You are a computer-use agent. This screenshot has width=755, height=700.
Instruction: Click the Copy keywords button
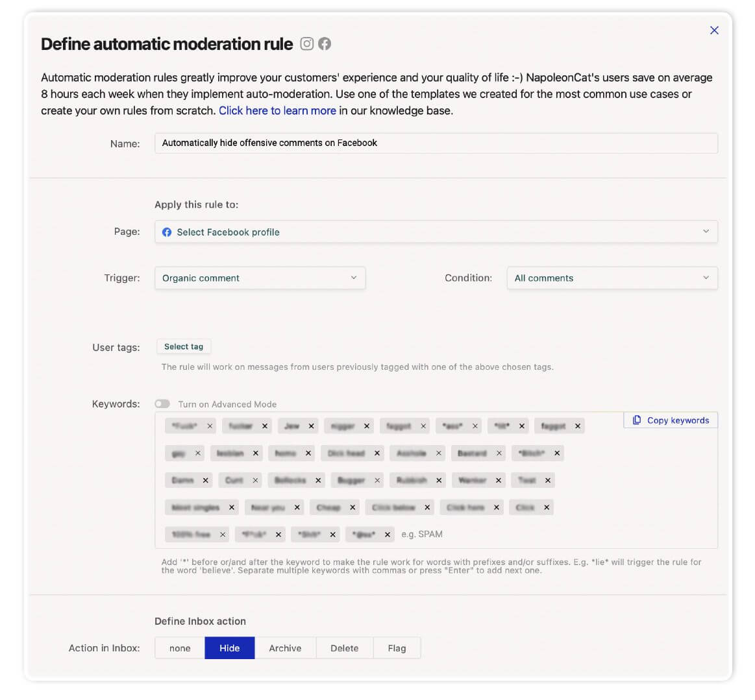click(x=671, y=420)
